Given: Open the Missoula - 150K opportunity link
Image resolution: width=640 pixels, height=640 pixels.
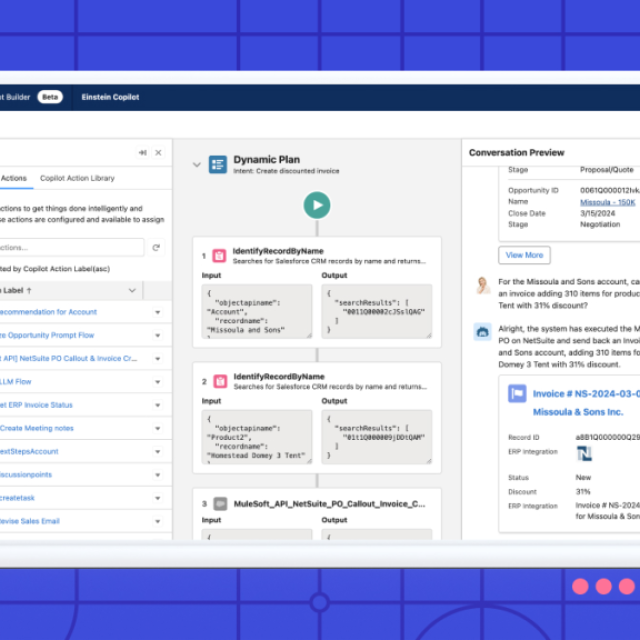Looking at the screenshot, I should 608,202.
